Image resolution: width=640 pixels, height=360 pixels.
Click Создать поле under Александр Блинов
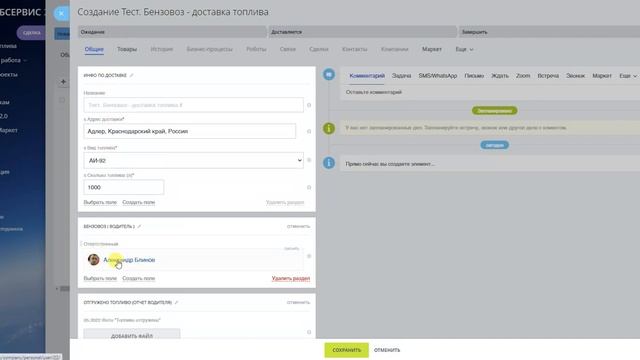[x=138, y=278]
